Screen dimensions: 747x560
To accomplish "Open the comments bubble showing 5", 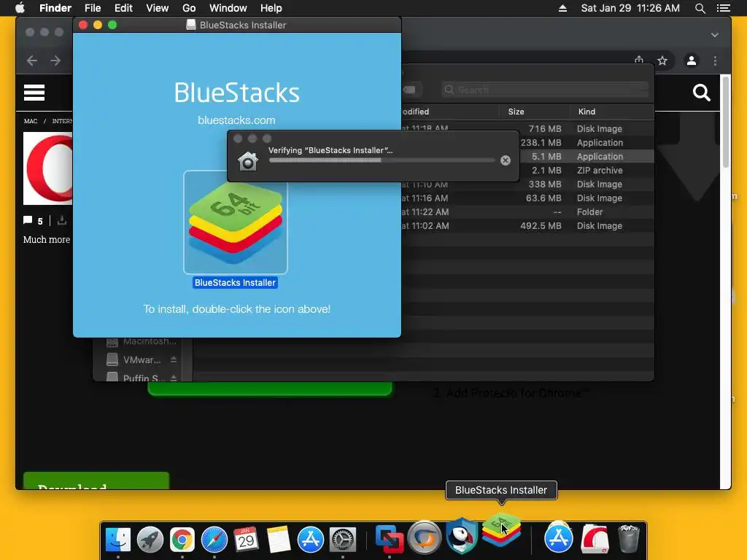I will click(x=33, y=220).
